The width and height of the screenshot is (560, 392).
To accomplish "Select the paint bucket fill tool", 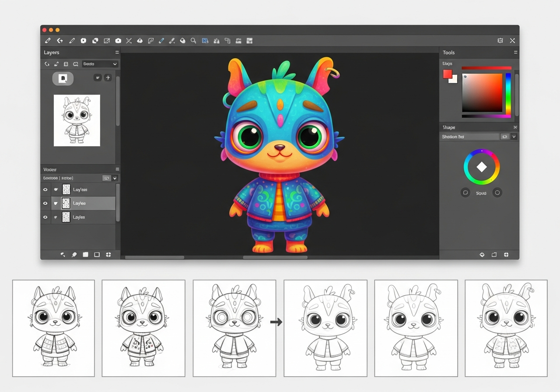I will [x=182, y=41].
